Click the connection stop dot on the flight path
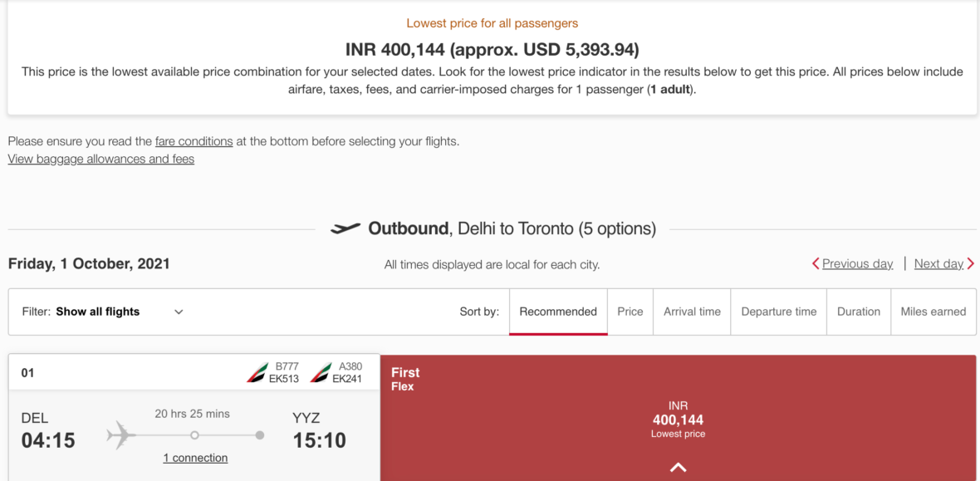Image resolution: width=980 pixels, height=481 pixels. [194, 434]
